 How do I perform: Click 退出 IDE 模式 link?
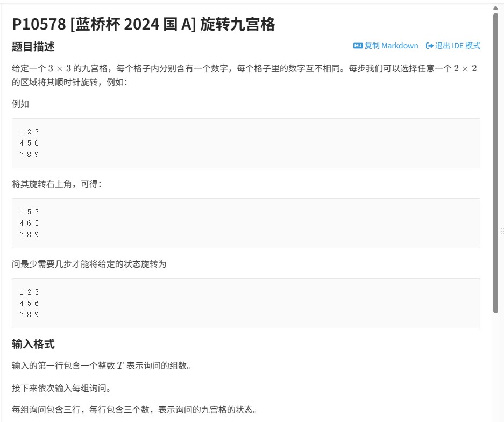(x=453, y=46)
